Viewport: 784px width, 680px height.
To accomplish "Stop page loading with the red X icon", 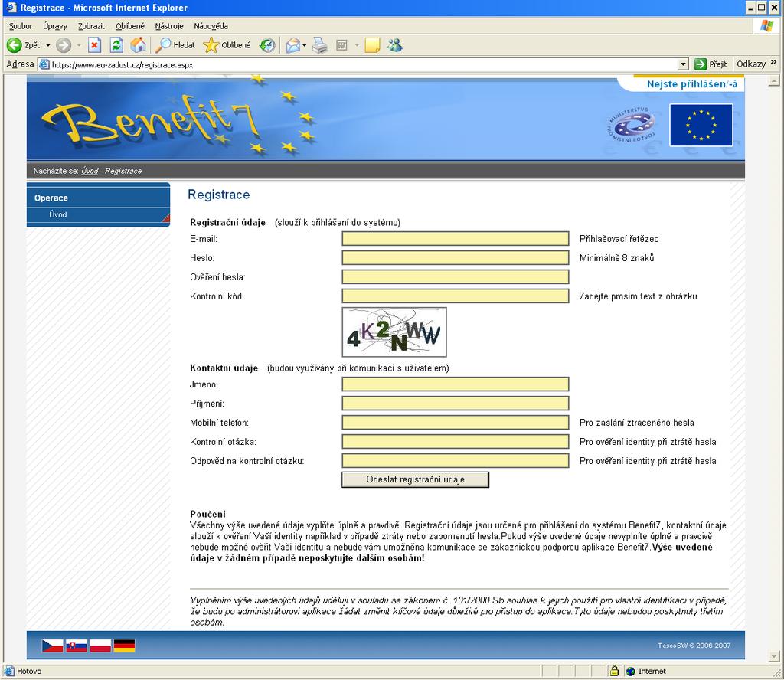I will pyautogui.click(x=94, y=45).
